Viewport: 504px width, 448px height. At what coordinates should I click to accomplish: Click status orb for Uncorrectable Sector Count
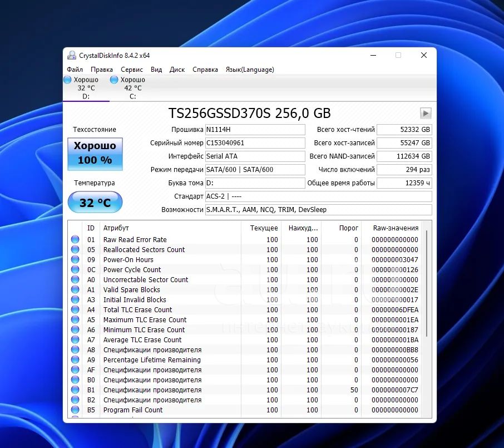75,279
